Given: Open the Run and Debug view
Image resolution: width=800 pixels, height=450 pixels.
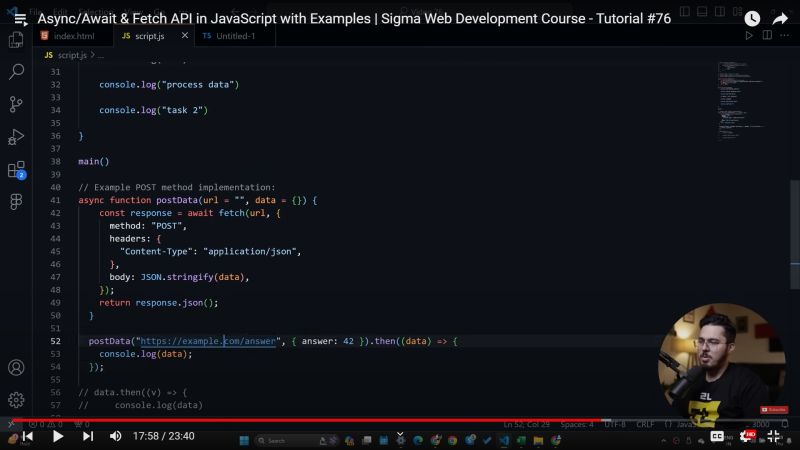Looking at the screenshot, I should 16,137.
